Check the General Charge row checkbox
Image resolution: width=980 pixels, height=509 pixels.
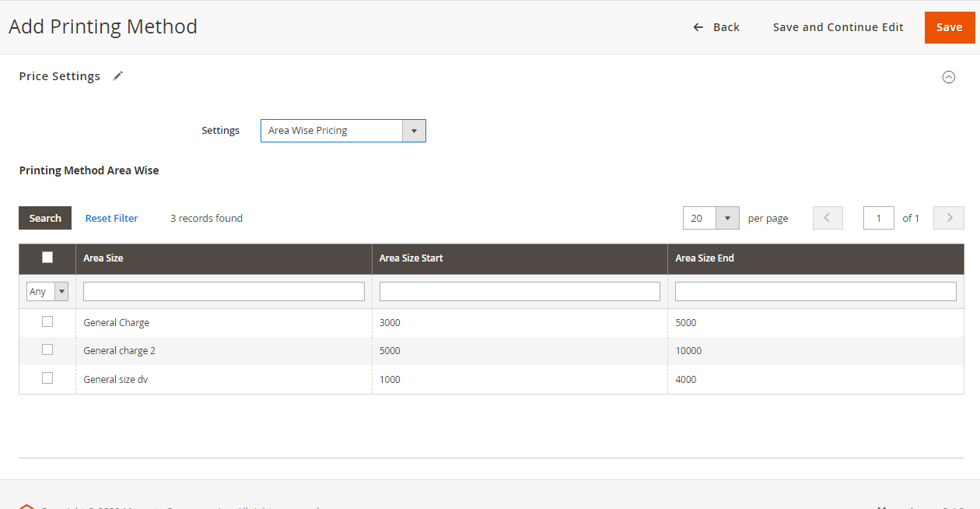pyautogui.click(x=47, y=321)
